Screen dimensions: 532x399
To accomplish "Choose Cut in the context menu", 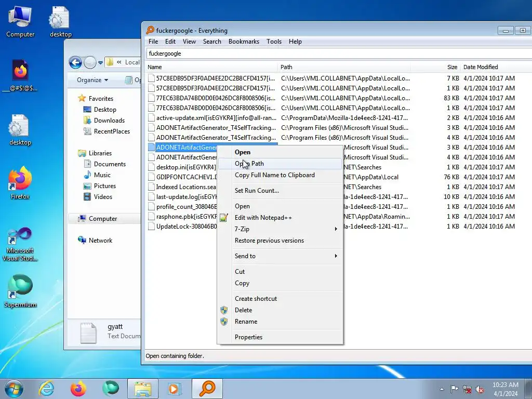I will pyautogui.click(x=280, y=272).
